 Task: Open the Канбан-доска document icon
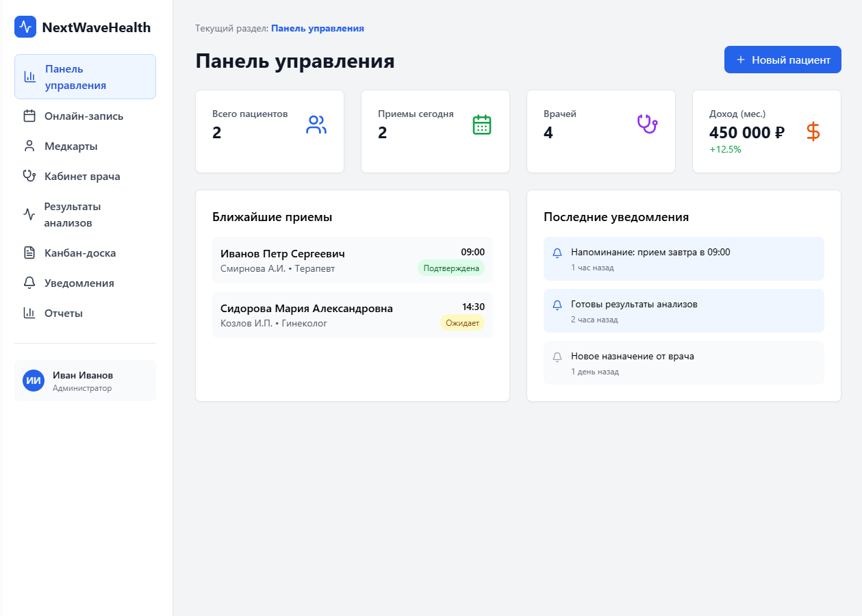click(28, 253)
